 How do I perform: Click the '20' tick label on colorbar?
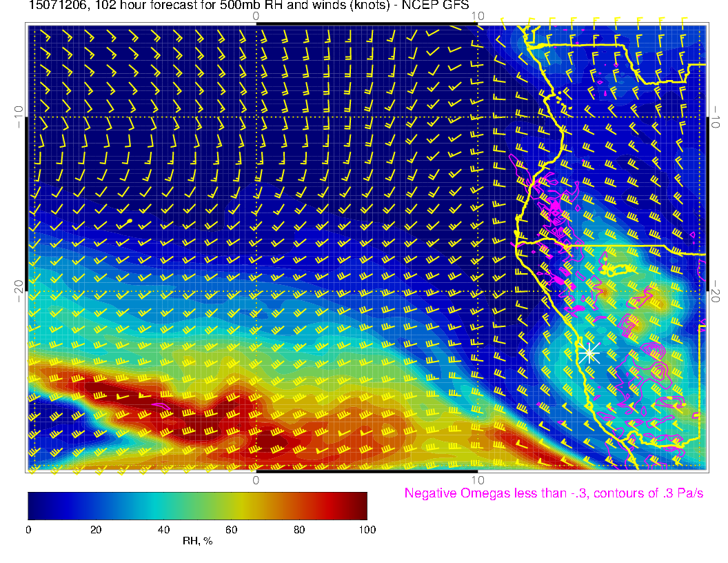pos(96,530)
